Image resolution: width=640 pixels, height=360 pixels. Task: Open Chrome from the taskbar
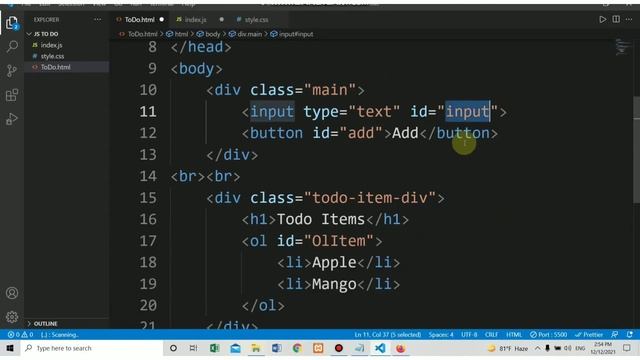(297, 348)
